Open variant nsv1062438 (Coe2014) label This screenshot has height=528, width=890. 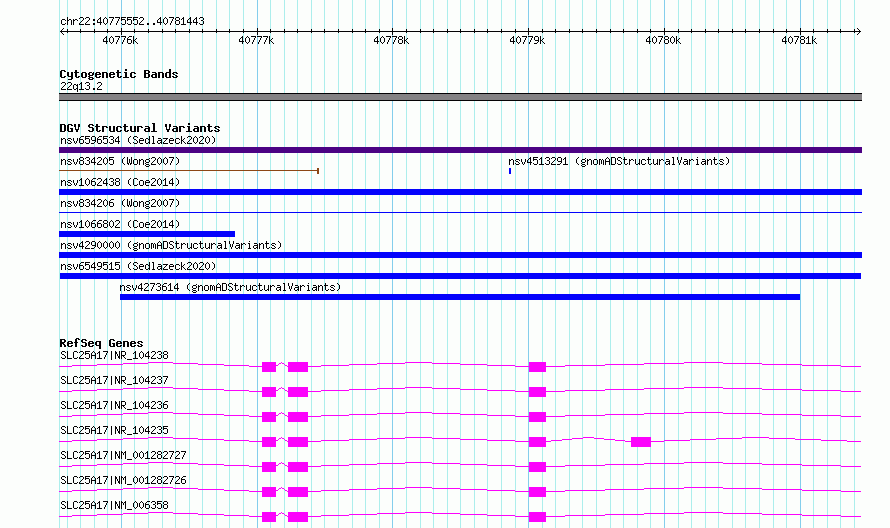120,182
